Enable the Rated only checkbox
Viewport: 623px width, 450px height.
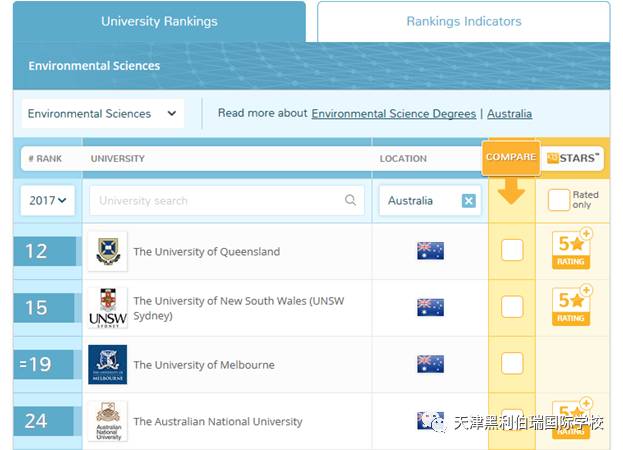coord(559,200)
